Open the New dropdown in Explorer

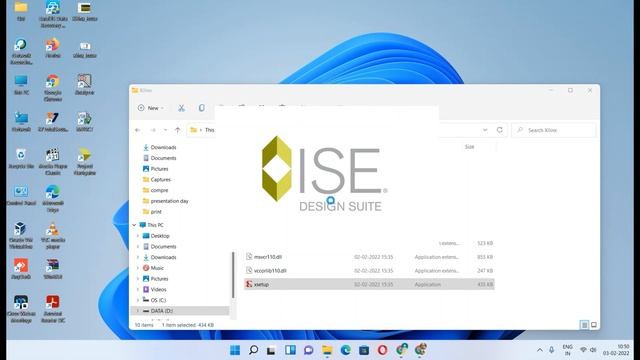click(151, 108)
